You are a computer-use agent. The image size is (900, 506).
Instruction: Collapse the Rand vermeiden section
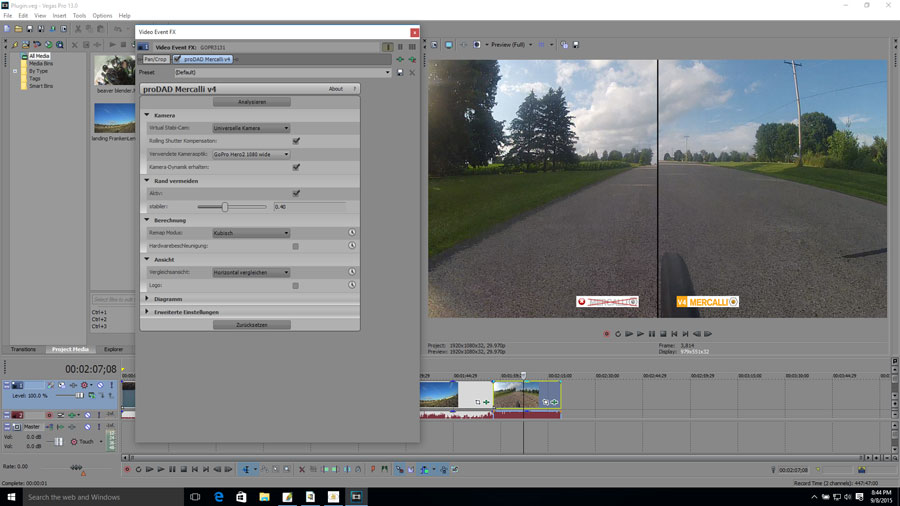pyautogui.click(x=147, y=180)
